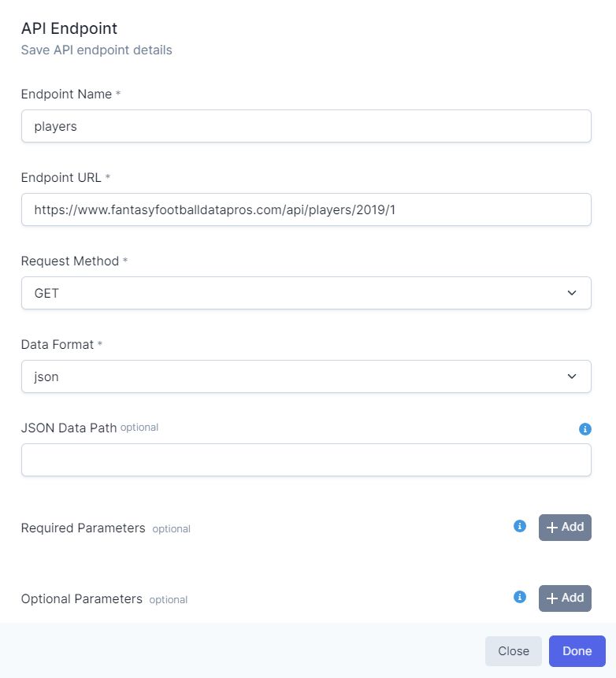Image resolution: width=616 pixels, height=678 pixels.
Task: Click the API Endpoint heading
Action: 69,28
